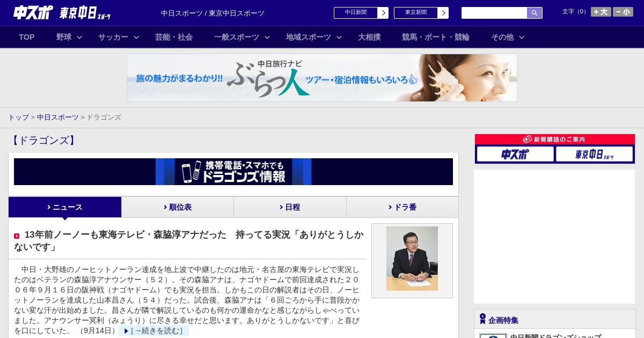Click the red icon before article headline
The width and height of the screenshot is (644, 338).
pos(17,236)
